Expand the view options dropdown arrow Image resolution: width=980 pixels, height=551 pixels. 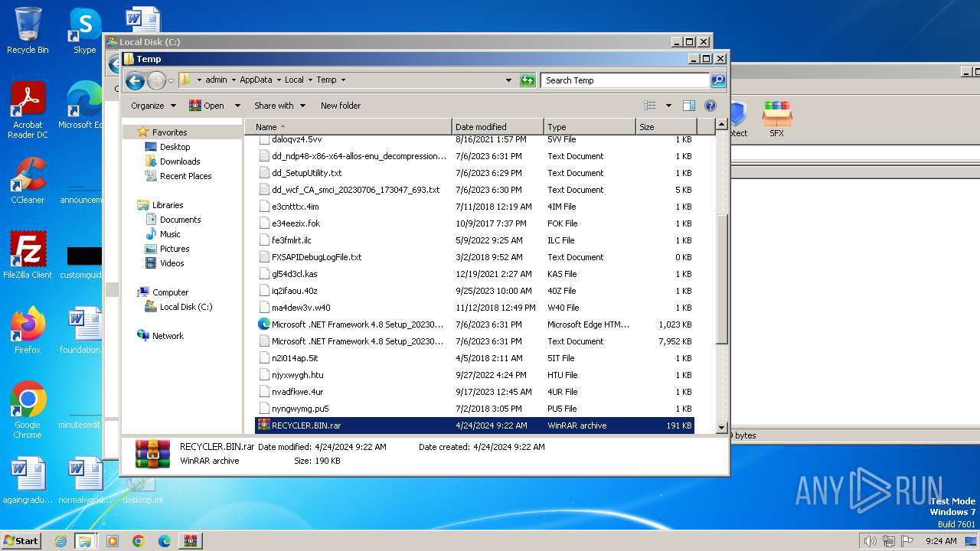pos(668,106)
